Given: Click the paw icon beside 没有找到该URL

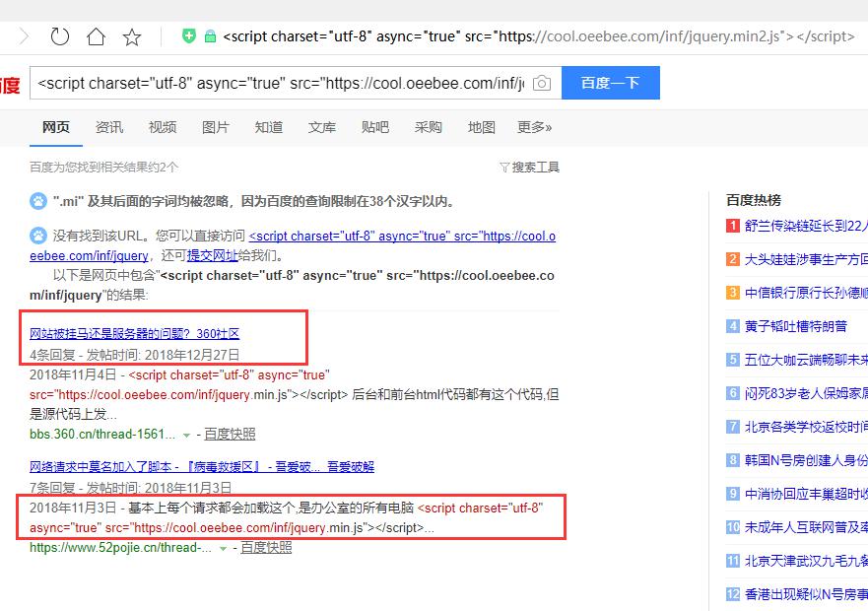Looking at the screenshot, I should click(38, 236).
